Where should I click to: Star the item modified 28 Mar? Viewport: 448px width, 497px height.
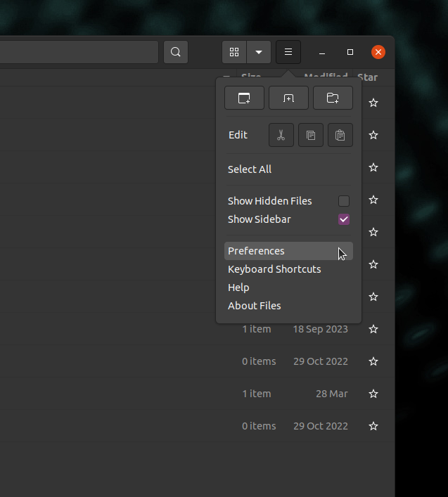pos(373,394)
